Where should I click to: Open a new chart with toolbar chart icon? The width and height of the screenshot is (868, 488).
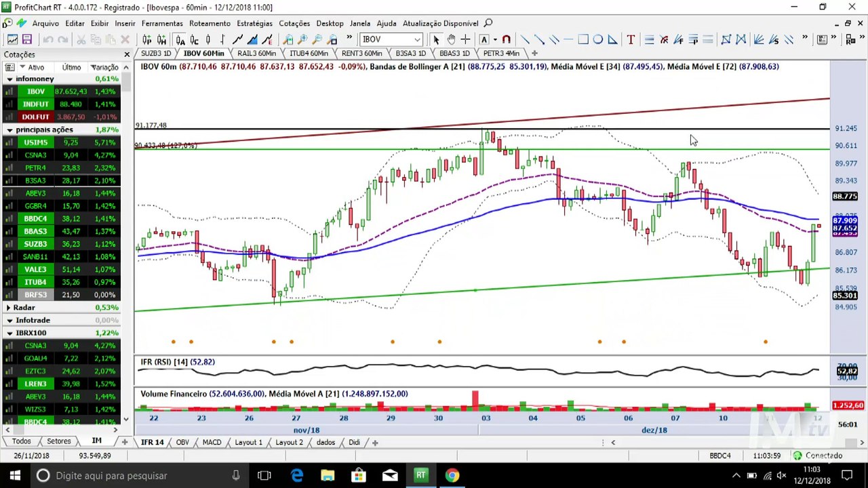coord(12,39)
